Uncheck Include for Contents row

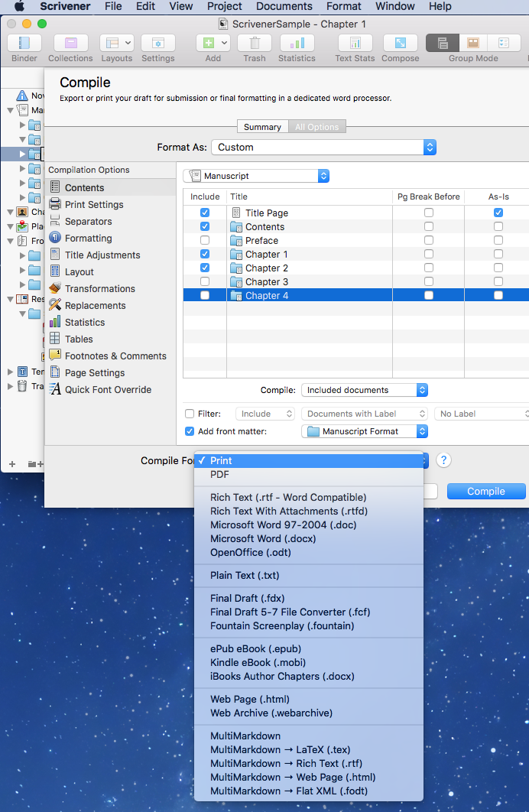point(205,226)
